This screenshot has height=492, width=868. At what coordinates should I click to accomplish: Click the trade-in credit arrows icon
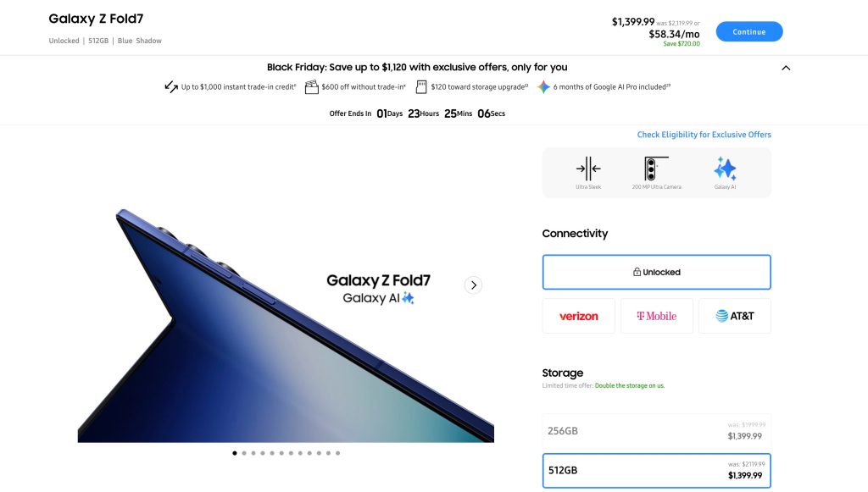click(171, 86)
